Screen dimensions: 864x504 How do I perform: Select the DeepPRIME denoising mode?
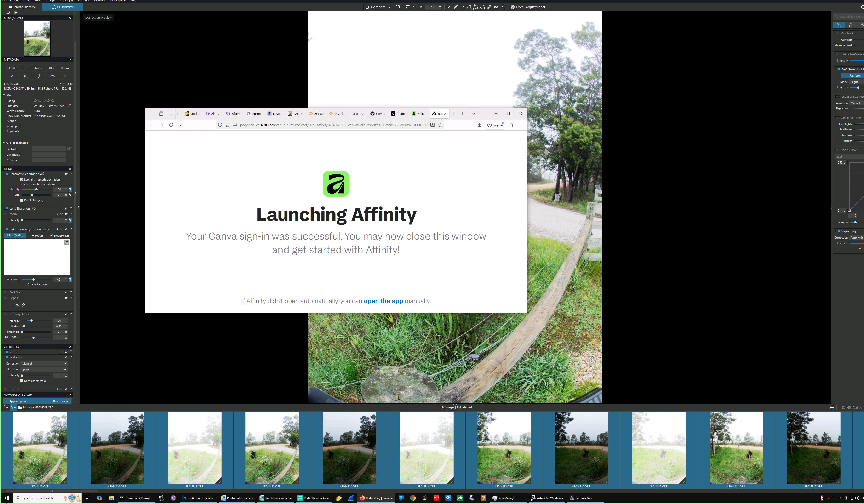click(60, 235)
